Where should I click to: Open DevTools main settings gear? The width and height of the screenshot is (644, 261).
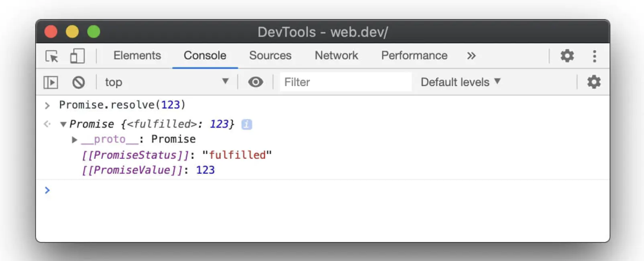tap(567, 55)
